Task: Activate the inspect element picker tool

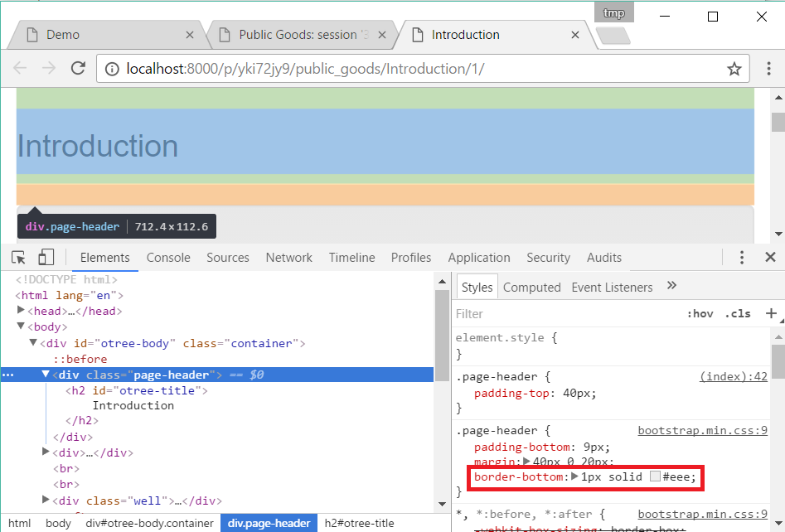Action: tap(19, 257)
